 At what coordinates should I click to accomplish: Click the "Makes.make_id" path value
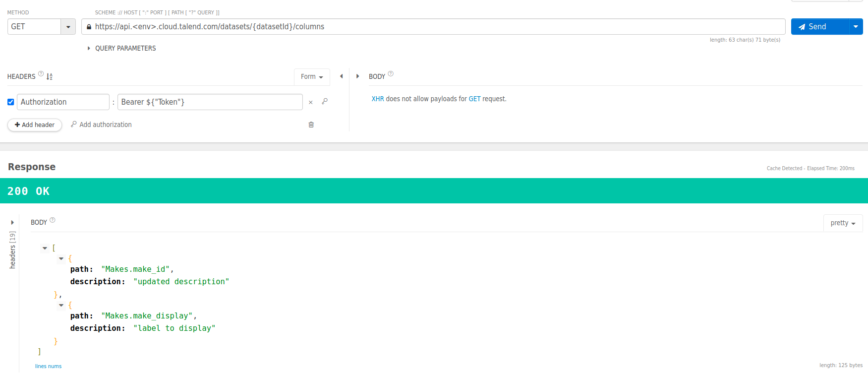[135, 269]
